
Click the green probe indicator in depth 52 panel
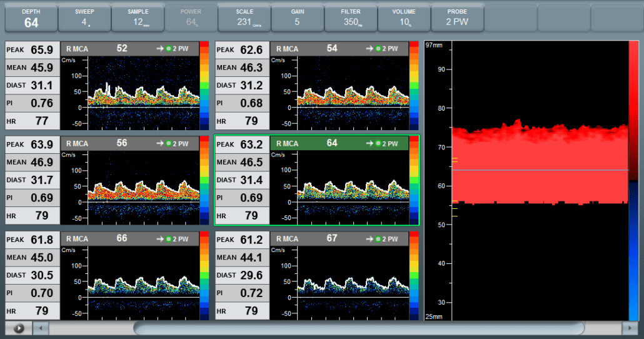pos(168,49)
